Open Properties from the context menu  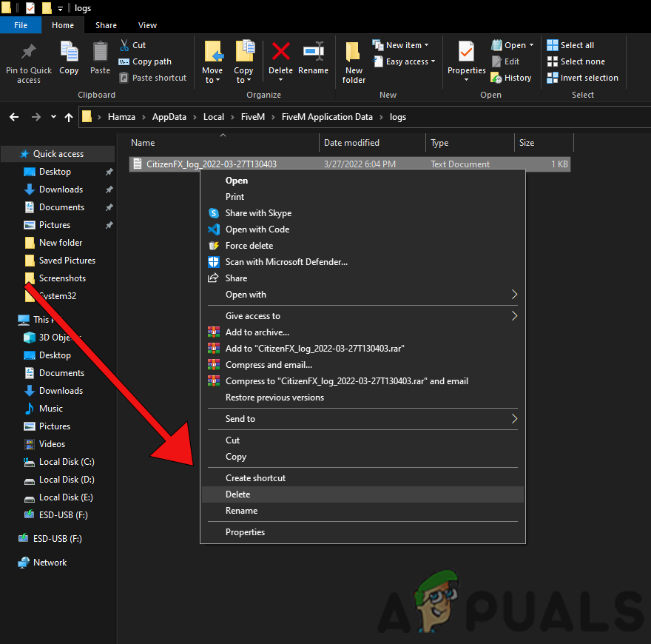362,532
